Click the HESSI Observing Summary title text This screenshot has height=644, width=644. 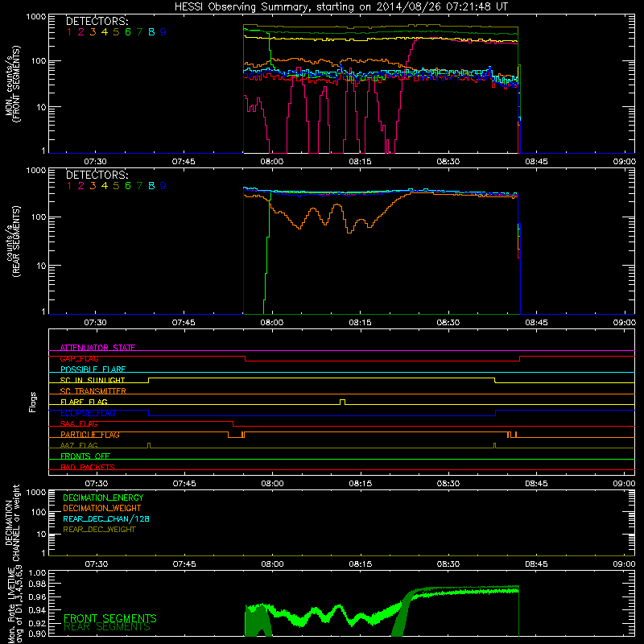(x=341, y=6)
